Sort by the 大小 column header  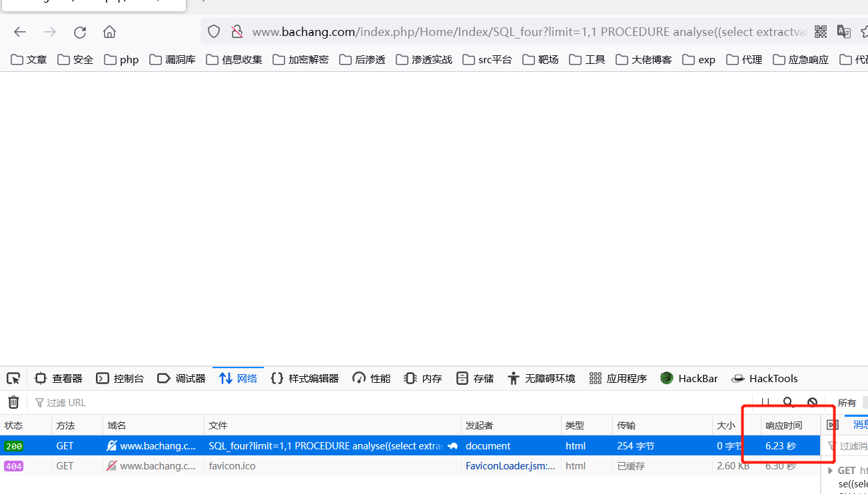tap(737, 425)
